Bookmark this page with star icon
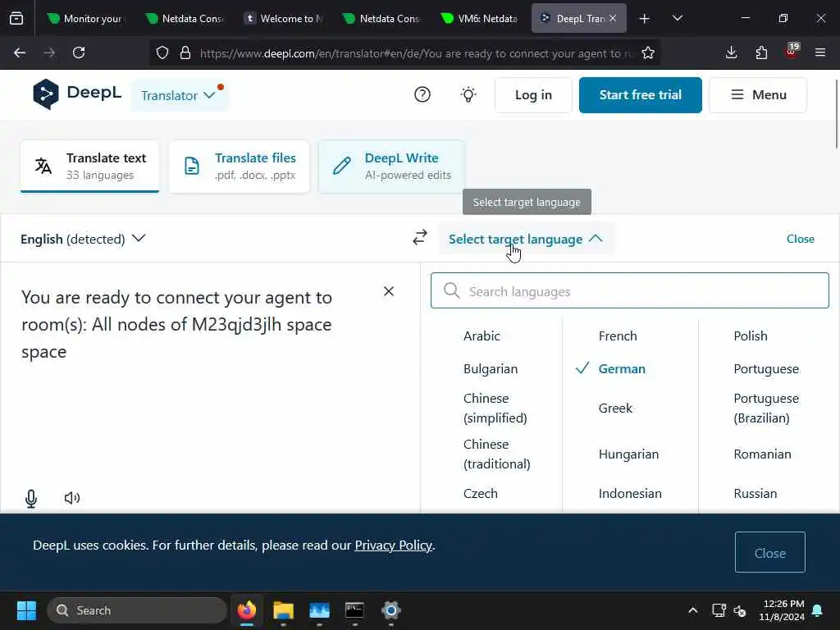This screenshot has width=840, height=630. (648, 52)
